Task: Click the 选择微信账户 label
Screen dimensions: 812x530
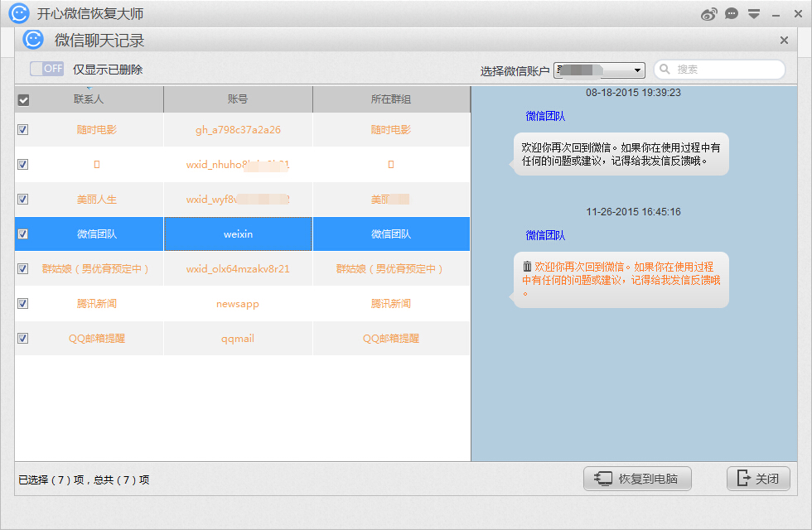Action: point(515,71)
